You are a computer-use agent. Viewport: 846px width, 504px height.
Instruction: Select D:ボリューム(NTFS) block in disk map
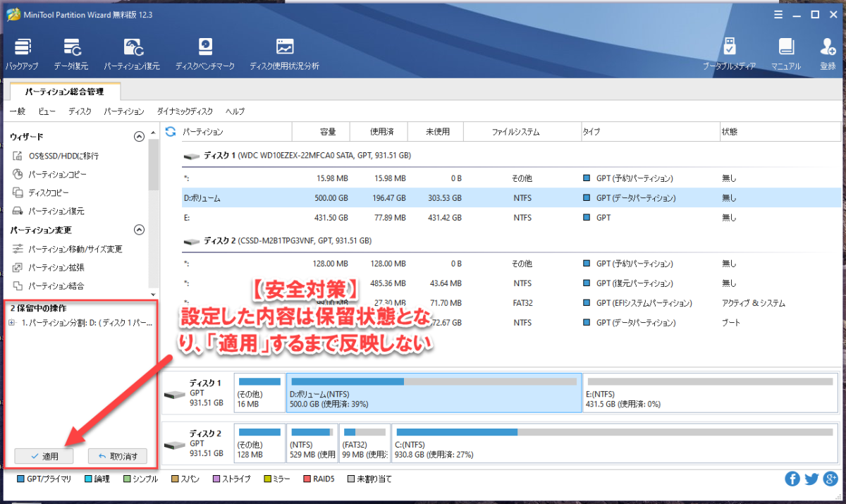point(434,393)
